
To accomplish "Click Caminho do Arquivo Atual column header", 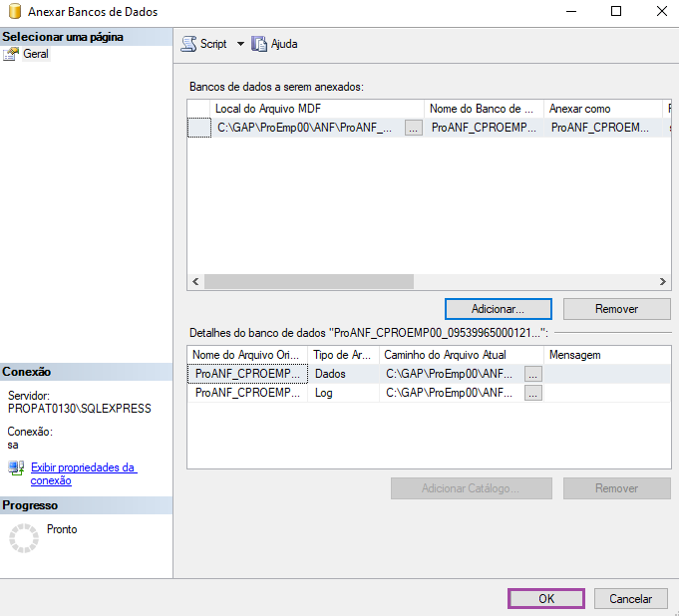I will pyautogui.click(x=462, y=355).
